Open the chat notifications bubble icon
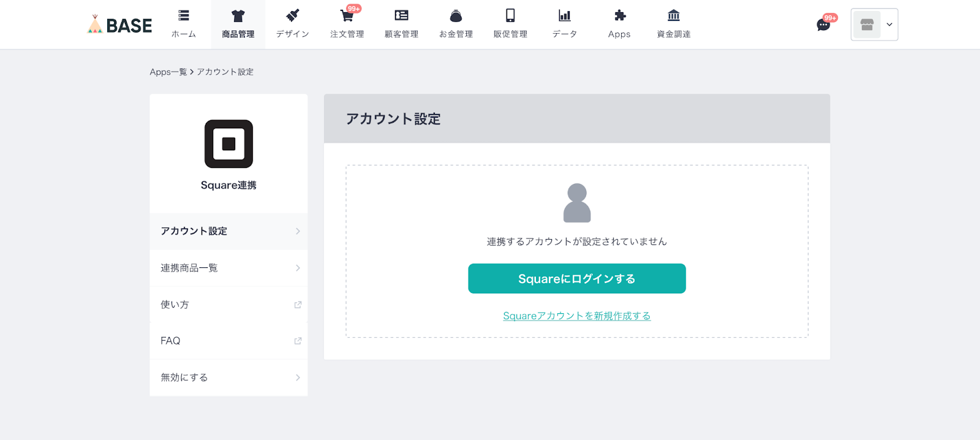 point(823,25)
